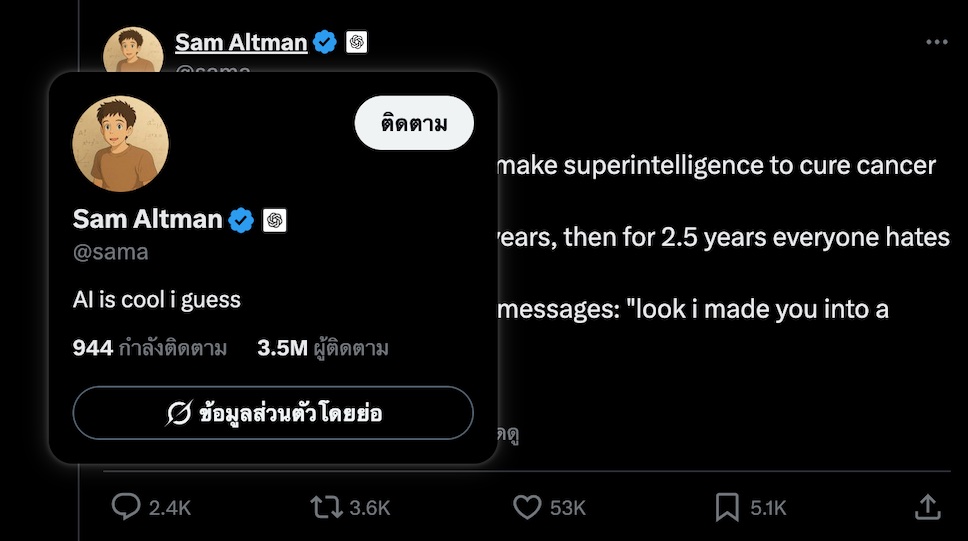Open the share icon below the tweet

927,507
